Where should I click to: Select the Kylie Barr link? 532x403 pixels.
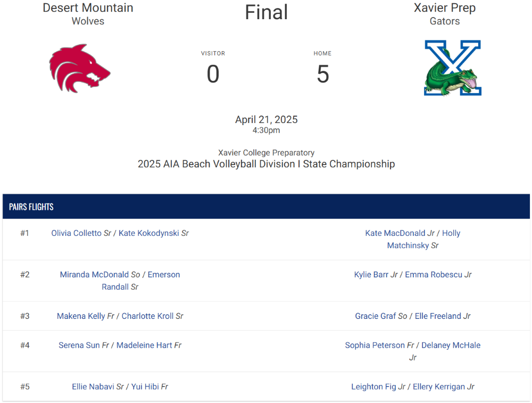click(x=371, y=275)
